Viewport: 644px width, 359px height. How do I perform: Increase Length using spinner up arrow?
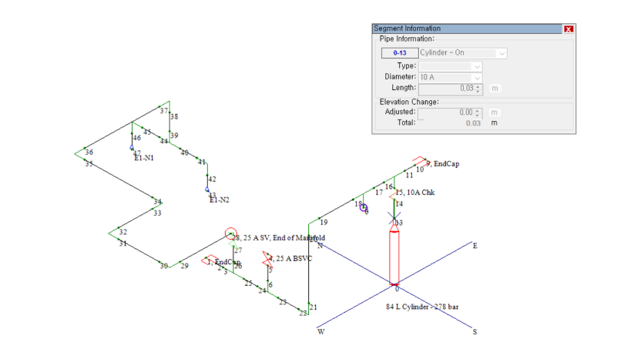click(478, 86)
